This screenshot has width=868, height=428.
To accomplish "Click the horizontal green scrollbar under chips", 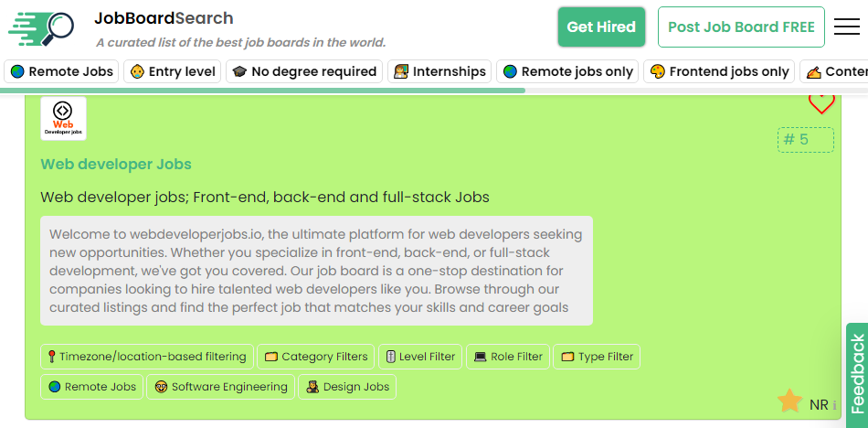I will 263,91.
